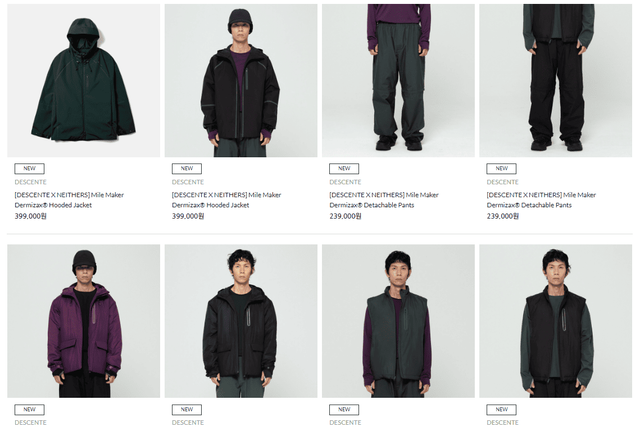The image size is (640, 427).
Task: View the black jacket photo in second row
Action: tap(240, 321)
